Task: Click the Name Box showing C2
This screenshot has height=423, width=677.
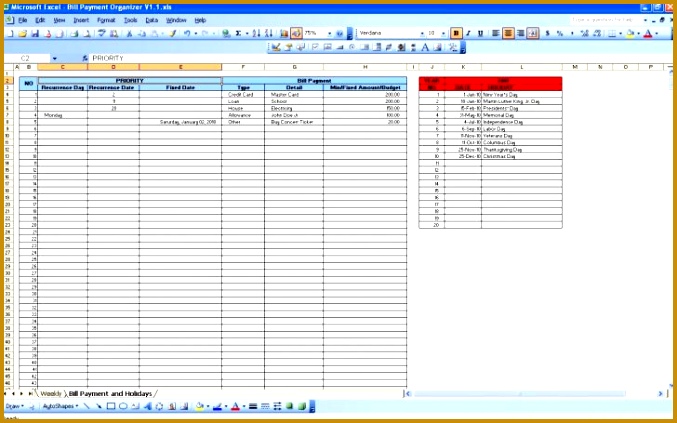Action: pos(28,58)
